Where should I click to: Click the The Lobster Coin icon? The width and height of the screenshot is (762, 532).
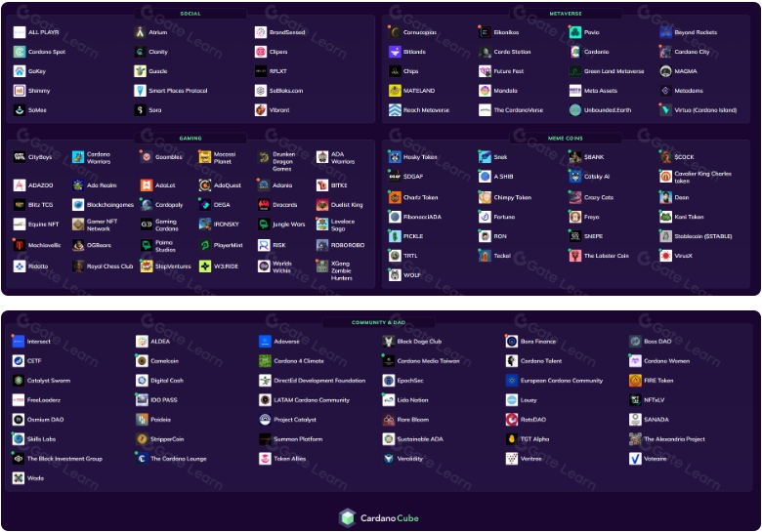pyautogui.click(x=575, y=256)
